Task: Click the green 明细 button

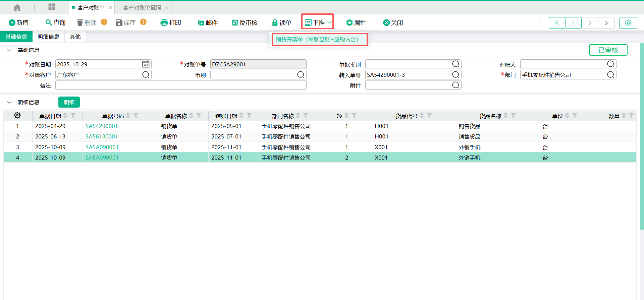Action: coord(69,102)
